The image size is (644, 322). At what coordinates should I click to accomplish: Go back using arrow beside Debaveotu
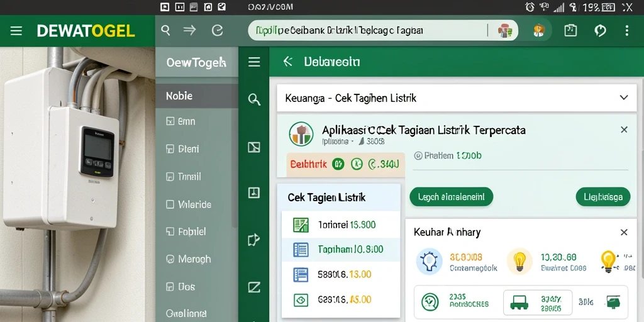pos(288,62)
